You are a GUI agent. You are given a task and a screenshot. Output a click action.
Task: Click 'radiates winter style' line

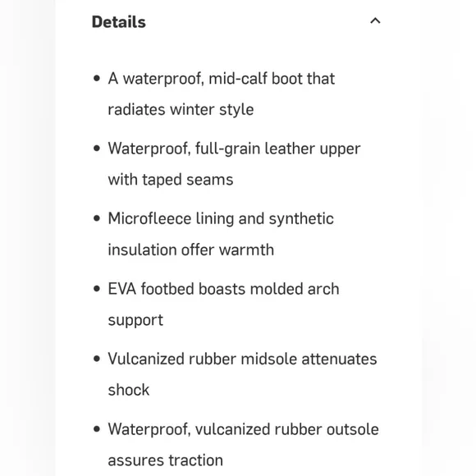coord(181,110)
